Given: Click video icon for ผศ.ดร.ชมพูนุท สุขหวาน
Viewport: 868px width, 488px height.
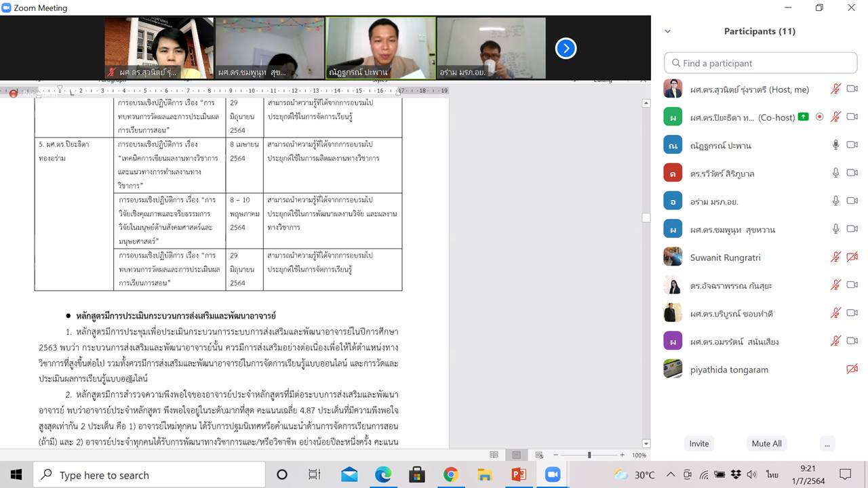Looking at the screenshot, I should [852, 228].
